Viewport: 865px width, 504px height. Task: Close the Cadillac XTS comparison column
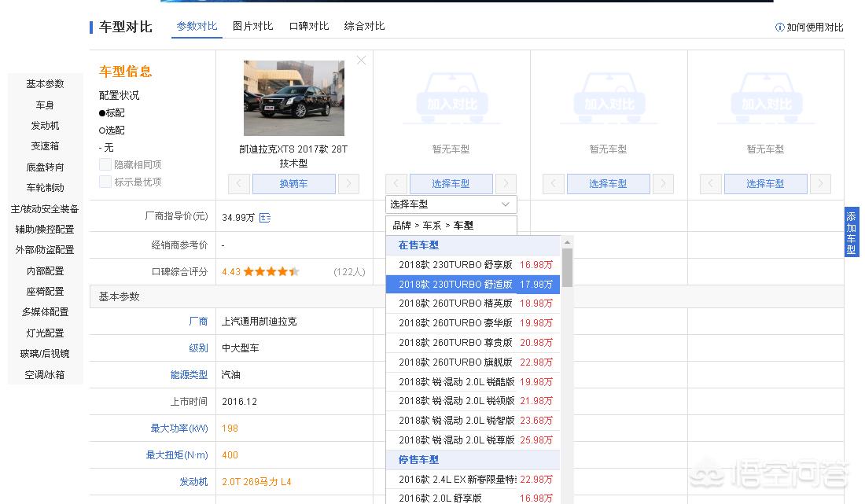coord(362,60)
